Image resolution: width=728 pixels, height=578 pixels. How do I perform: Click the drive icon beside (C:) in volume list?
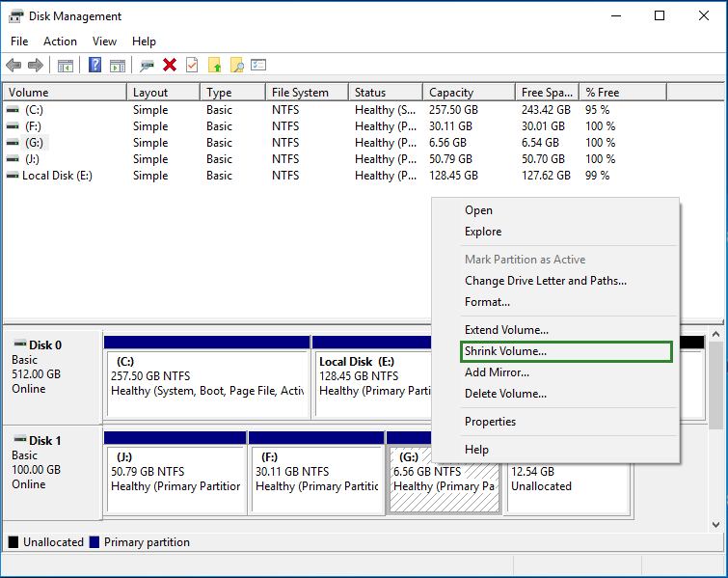click(x=13, y=110)
